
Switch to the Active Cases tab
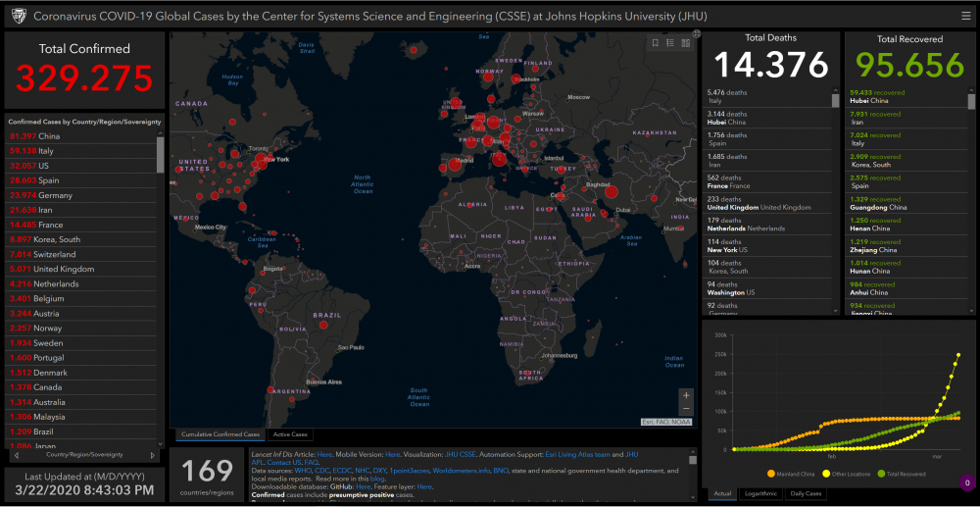pyautogui.click(x=291, y=434)
